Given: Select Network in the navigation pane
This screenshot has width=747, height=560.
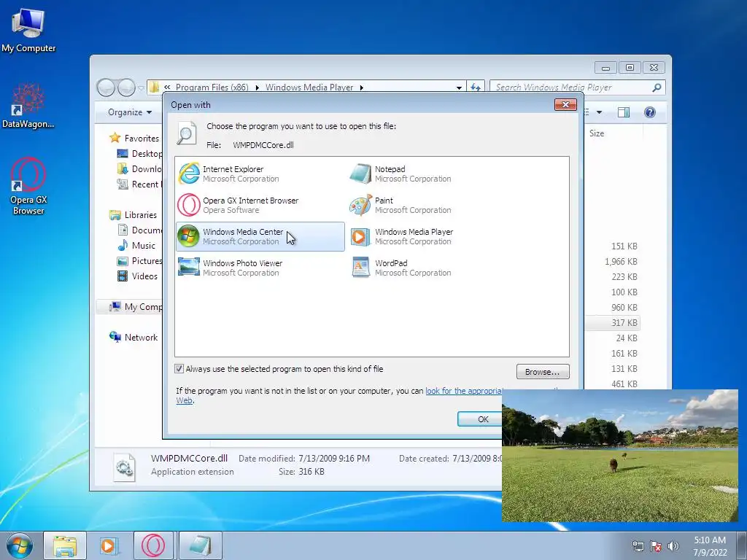Looking at the screenshot, I should point(133,337).
